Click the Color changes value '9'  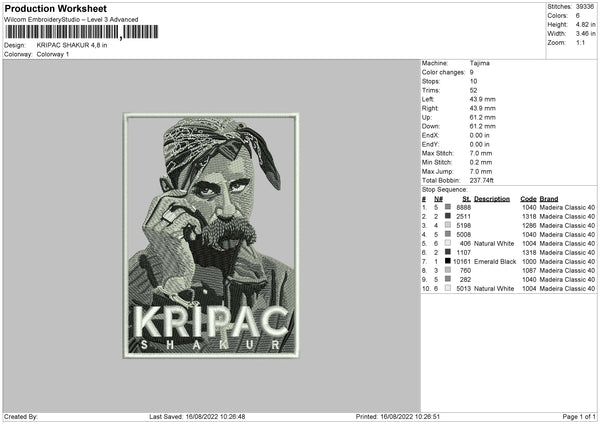[471, 72]
